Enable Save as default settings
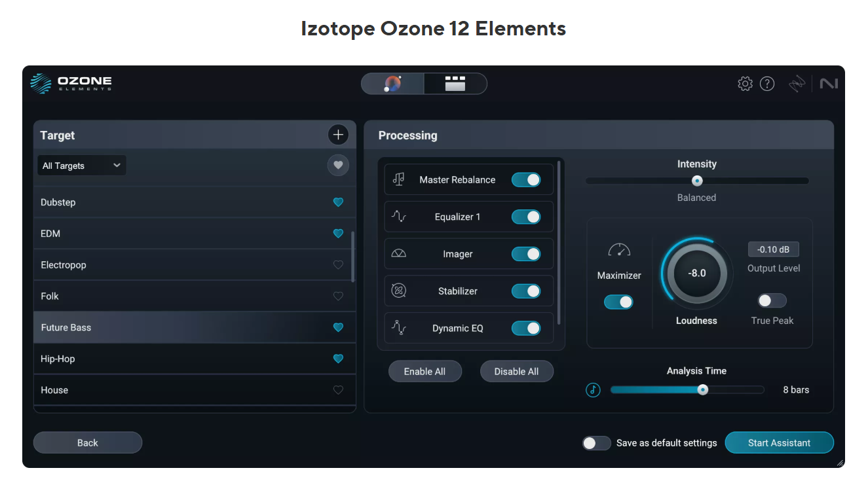This screenshot has height=483, width=868. 597,443
